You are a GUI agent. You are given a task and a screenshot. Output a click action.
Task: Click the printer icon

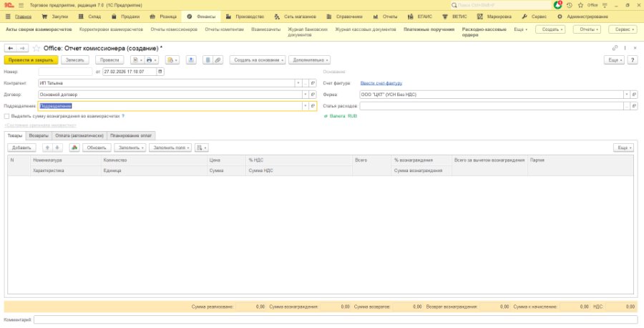pyautogui.click(x=151, y=60)
